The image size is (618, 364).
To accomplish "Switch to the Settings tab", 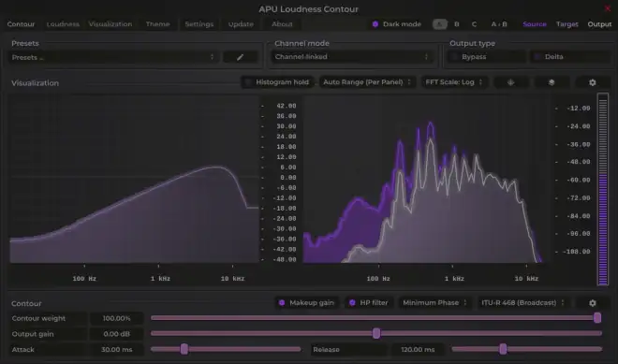I will (199, 24).
